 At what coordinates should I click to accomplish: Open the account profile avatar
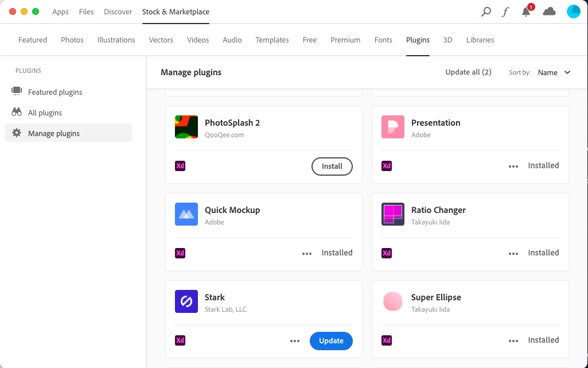pos(574,11)
